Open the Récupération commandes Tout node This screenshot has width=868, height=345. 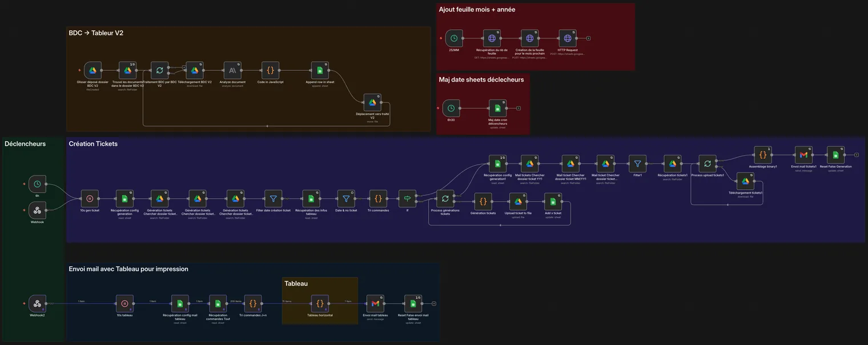click(x=218, y=303)
